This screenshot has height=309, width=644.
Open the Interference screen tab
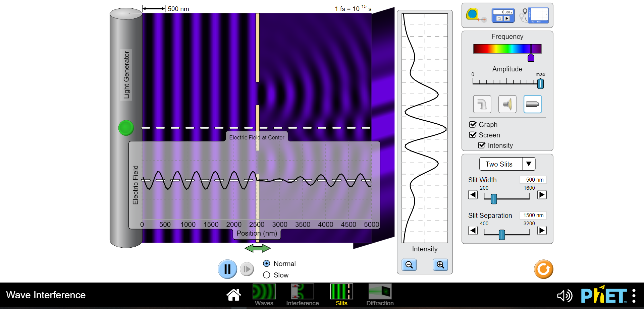pyautogui.click(x=302, y=294)
